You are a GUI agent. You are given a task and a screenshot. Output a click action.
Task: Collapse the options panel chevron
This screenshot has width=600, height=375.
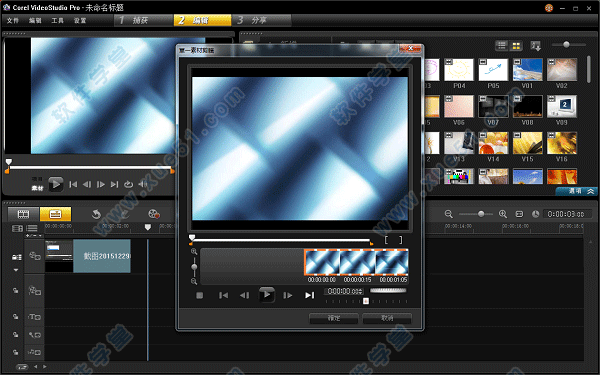[x=591, y=191]
